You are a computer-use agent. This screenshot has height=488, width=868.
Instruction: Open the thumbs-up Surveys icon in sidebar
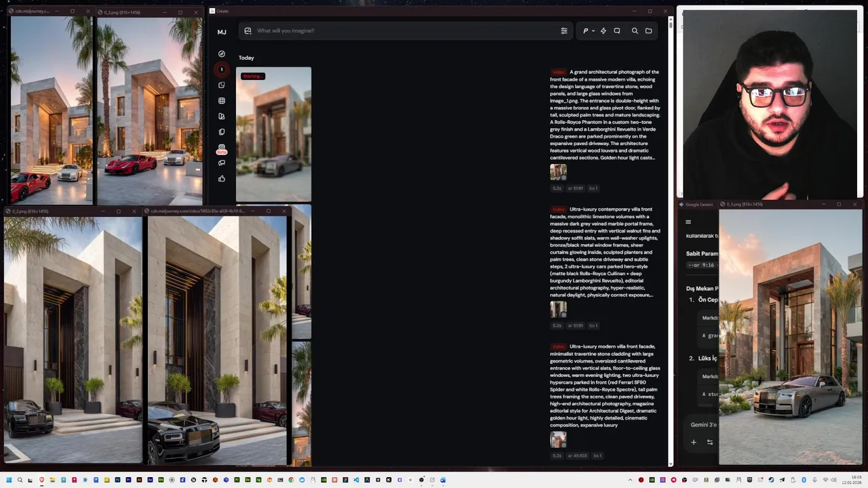pos(222,178)
